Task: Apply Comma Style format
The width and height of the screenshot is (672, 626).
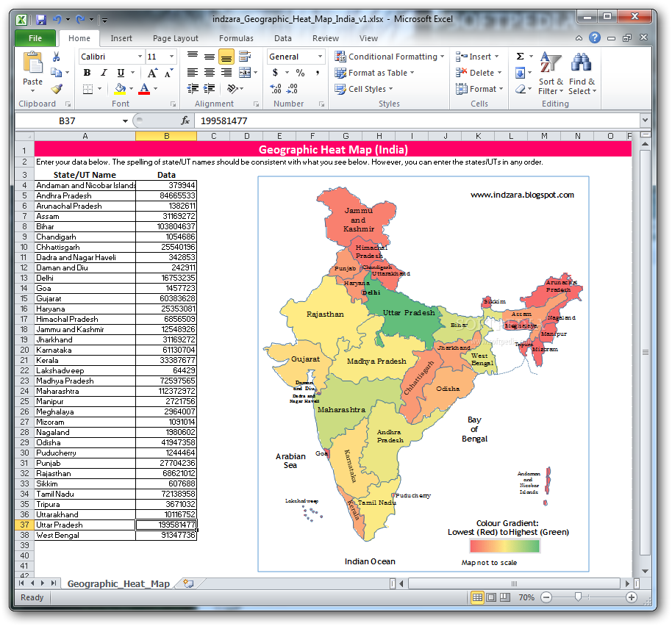Action: point(318,73)
